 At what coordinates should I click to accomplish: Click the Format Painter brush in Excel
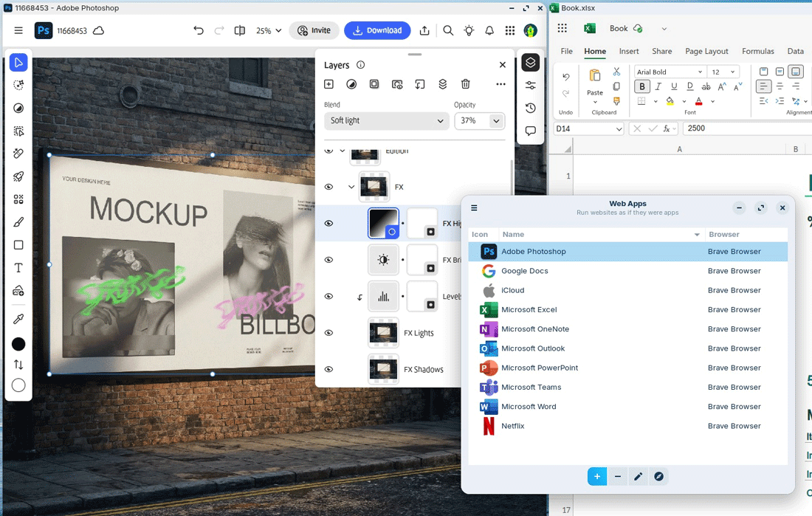click(x=617, y=101)
